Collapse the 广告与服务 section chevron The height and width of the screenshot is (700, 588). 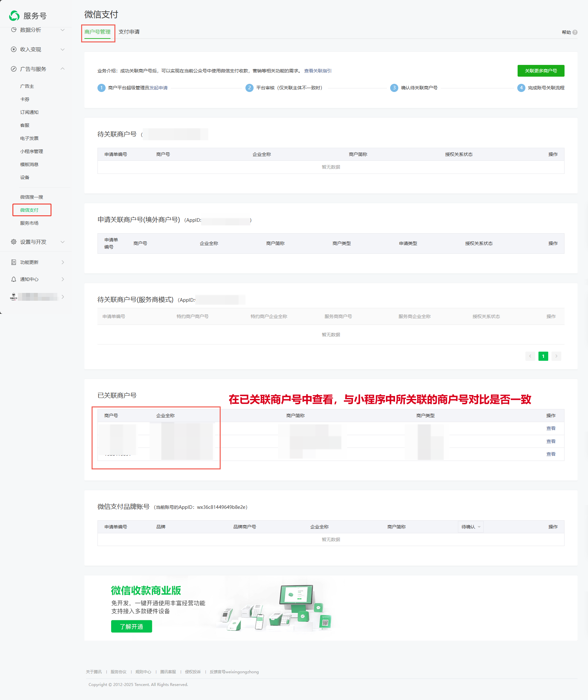point(62,69)
